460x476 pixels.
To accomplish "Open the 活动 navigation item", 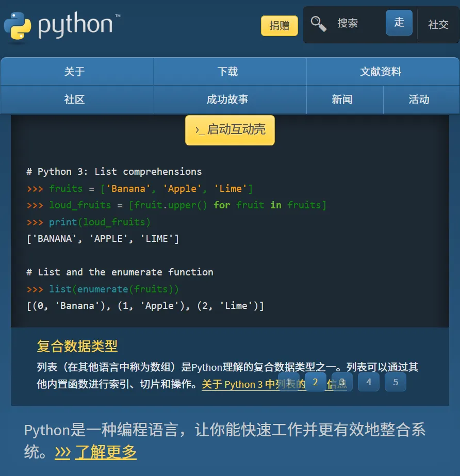I will click(x=421, y=100).
